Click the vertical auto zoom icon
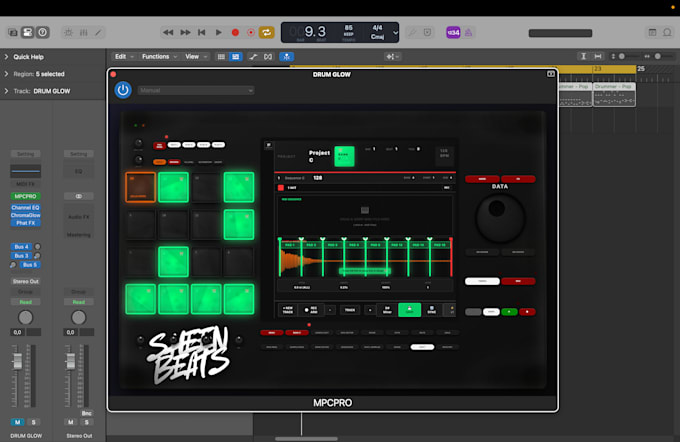 (x=583, y=57)
